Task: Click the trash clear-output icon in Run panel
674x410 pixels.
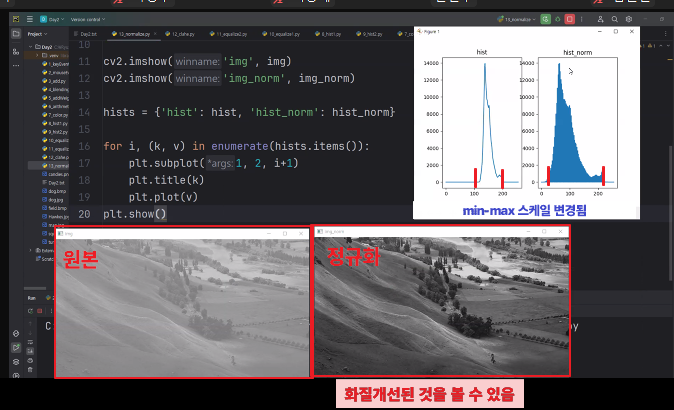Action: (x=31, y=370)
